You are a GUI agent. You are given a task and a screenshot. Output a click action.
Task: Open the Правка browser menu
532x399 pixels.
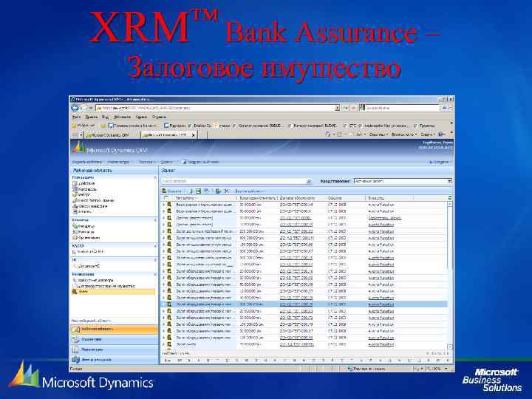(92, 117)
